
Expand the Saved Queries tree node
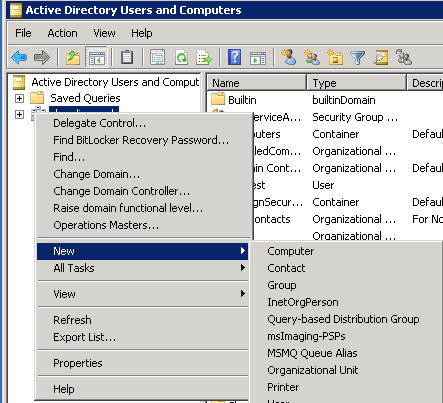tap(19, 98)
